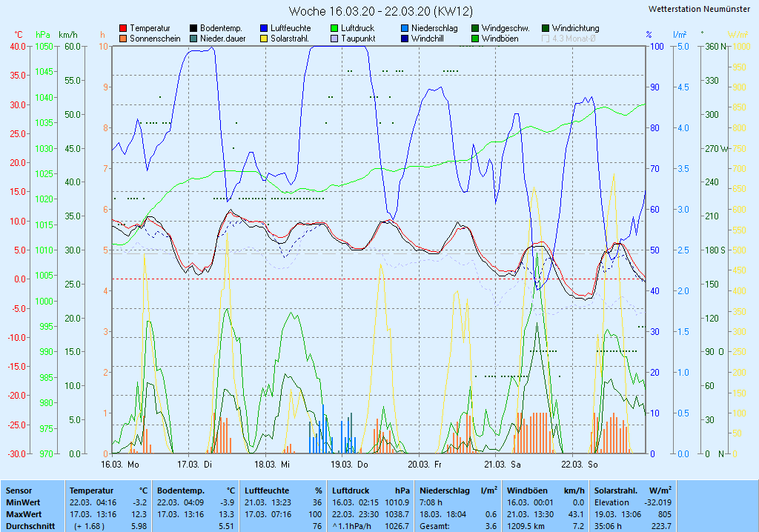Click the teal Nieder.dauer legend swatch
The image size is (759, 532).
(x=193, y=39)
